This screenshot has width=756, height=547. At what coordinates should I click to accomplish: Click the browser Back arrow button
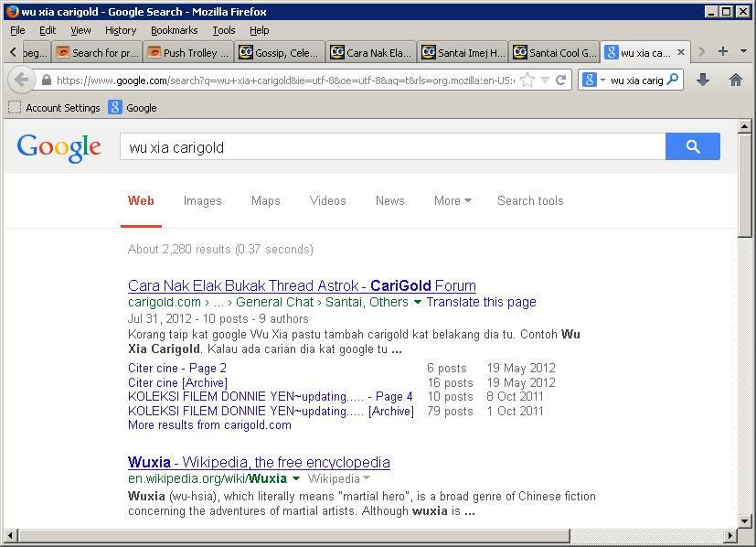[22, 80]
